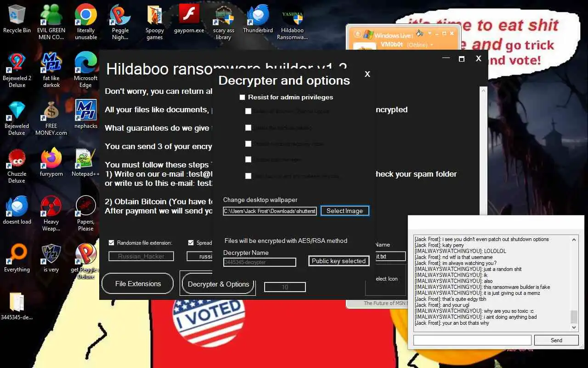Close the 'Decrypter and options' dialog

pyautogui.click(x=367, y=74)
